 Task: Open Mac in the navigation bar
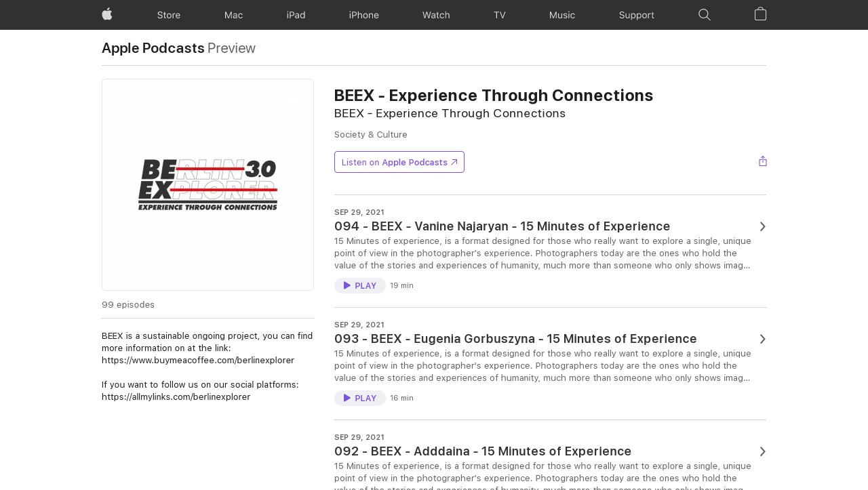pyautogui.click(x=233, y=15)
